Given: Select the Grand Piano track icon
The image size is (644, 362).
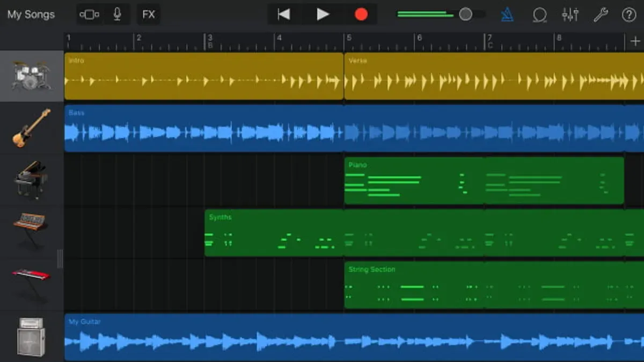Looking at the screenshot, I should click(x=32, y=180).
